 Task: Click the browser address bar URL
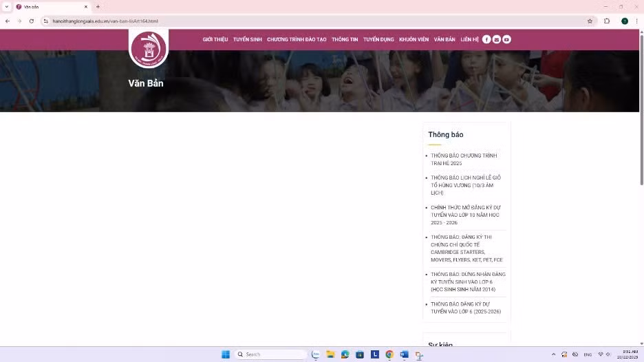105,21
